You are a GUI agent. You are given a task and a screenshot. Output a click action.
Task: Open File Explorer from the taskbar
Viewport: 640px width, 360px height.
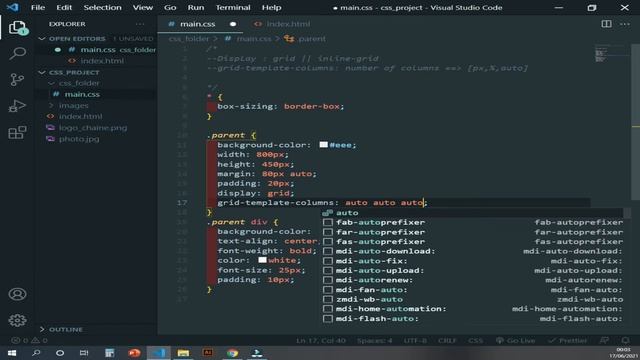tap(183, 353)
